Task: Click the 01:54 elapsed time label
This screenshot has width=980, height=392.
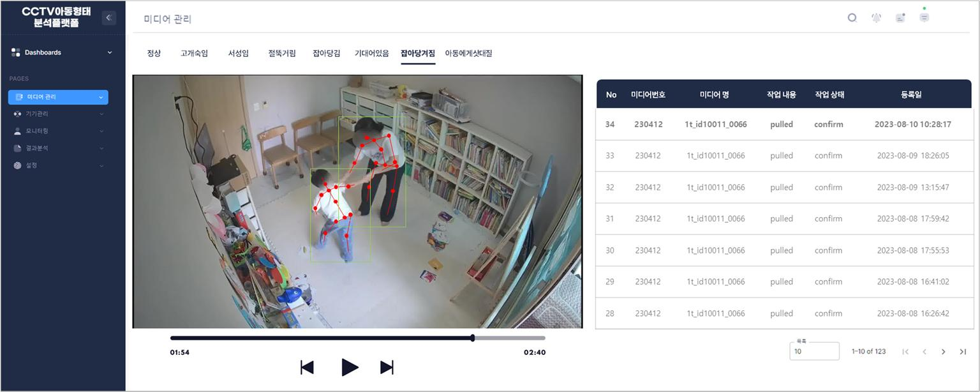Action: click(179, 352)
